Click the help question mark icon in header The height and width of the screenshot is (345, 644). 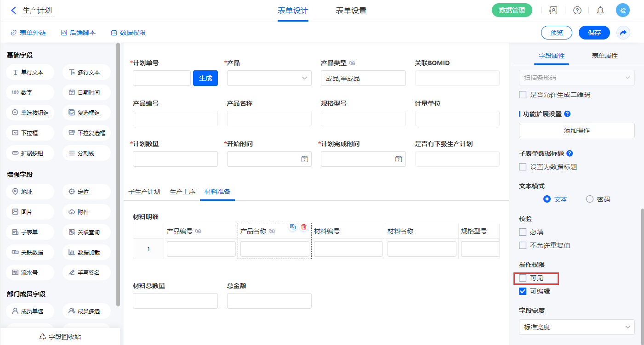[577, 11]
